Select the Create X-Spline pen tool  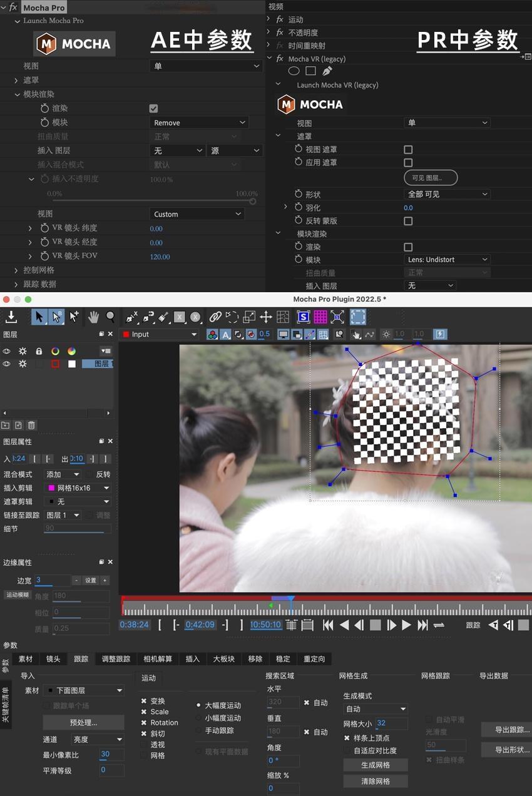click(131, 317)
